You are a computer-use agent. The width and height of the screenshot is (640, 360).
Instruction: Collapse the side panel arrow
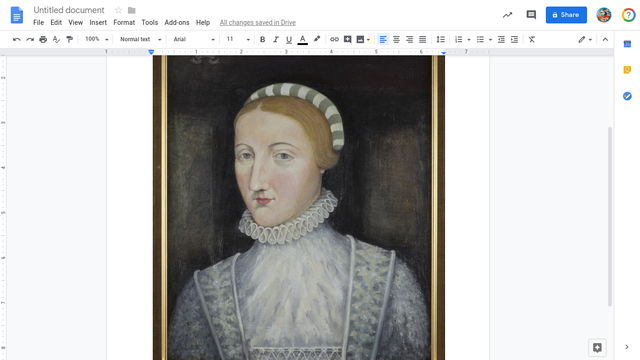tap(627, 347)
